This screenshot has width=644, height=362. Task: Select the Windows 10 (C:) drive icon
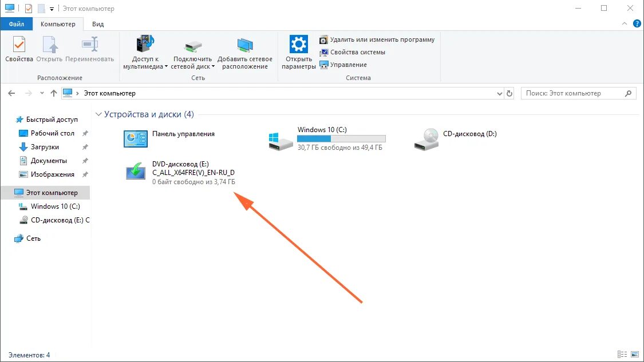280,141
